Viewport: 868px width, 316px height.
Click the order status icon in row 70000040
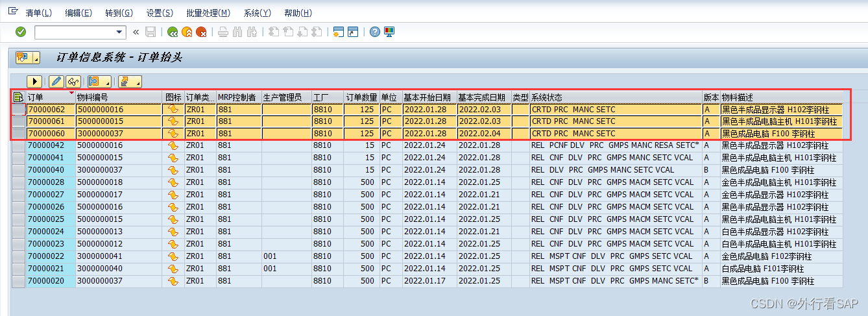point(173,170)
